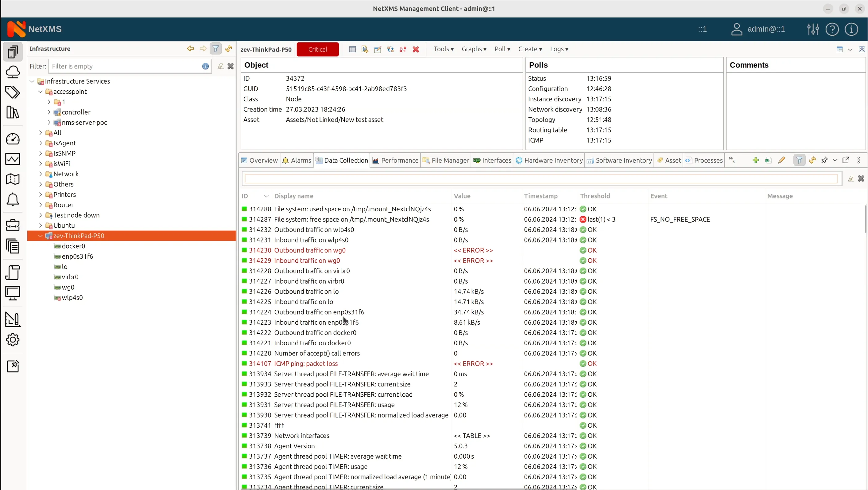The height and width of the screenshot is (490, 868).
Task: Select the Alarms bell icon in sidebar
Action: tap(13, 200)
